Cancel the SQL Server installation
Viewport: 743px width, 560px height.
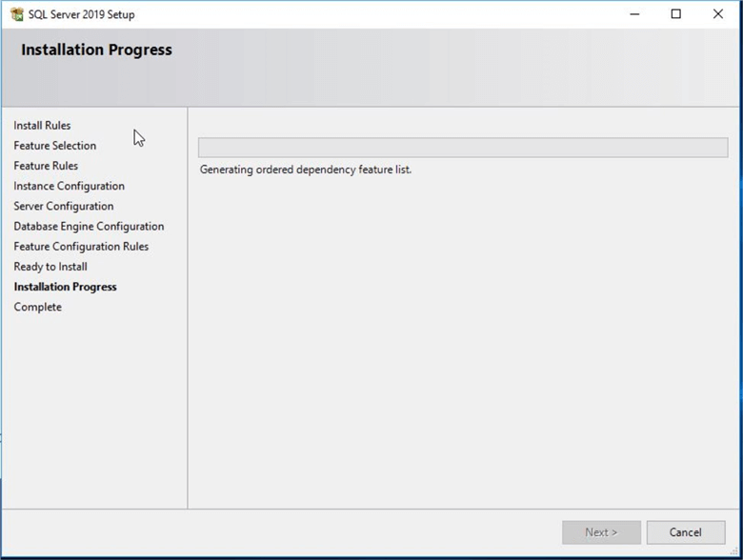click(x=686, y=532)
